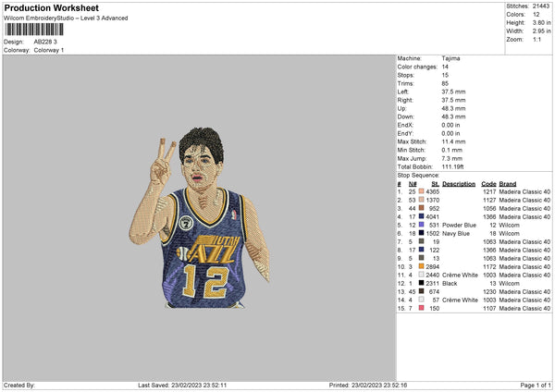Screen dimensions: 555x392
Task: Select the Min Stitch value 0.1 mm
Action: (x=452, y=150)
